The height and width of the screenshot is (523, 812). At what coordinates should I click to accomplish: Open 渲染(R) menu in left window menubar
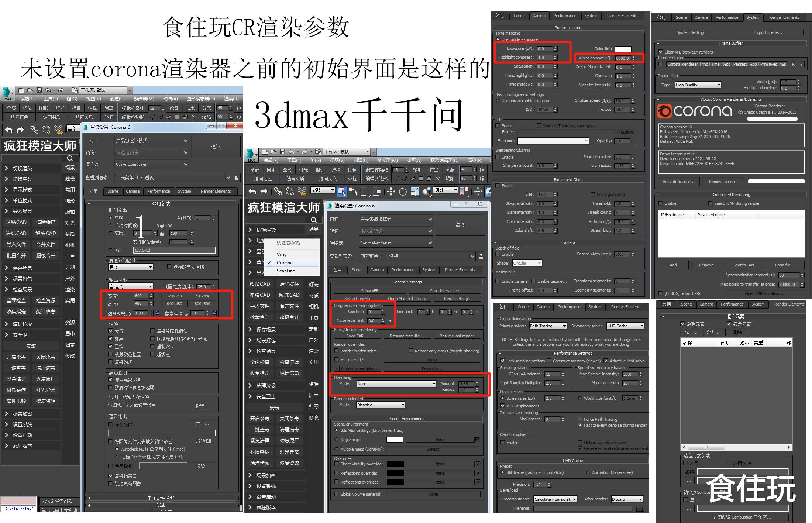[x=231, y=99]
